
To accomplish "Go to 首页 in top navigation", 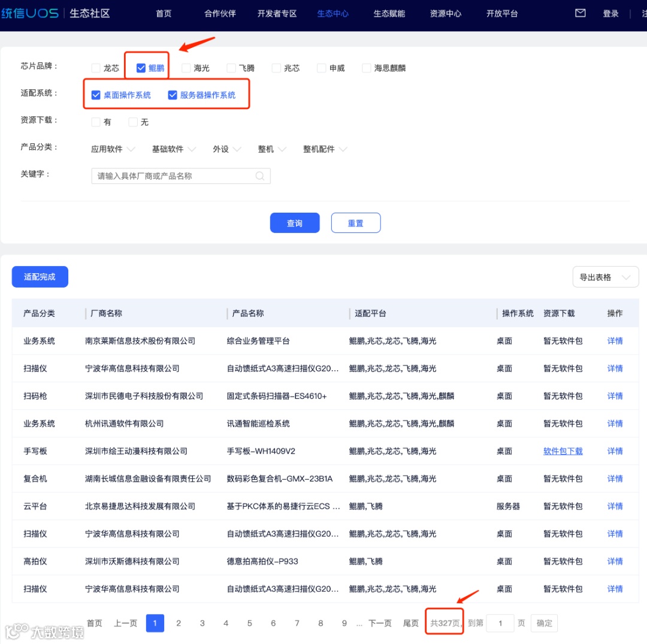I will (x=164, y=14).
